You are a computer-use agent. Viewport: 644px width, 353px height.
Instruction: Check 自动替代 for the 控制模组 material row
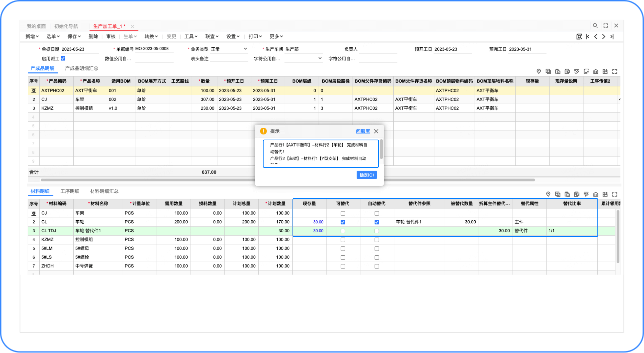[376, 240]
